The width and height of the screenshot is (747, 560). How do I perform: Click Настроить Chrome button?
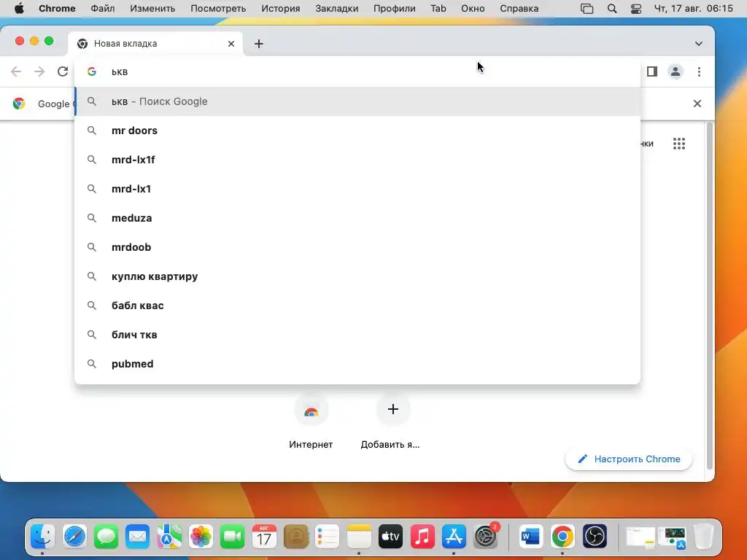click(629, 459)
